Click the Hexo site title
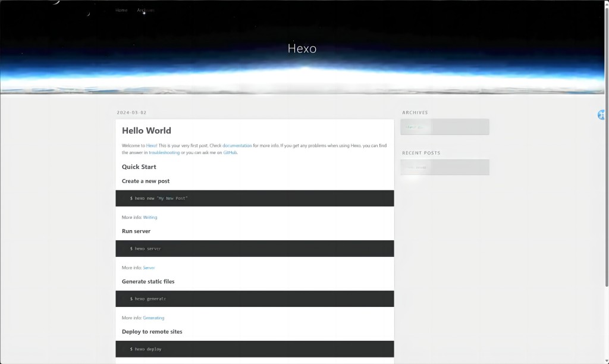The height and width of the screenshot is (364, 609). click(x=302, y=48)
